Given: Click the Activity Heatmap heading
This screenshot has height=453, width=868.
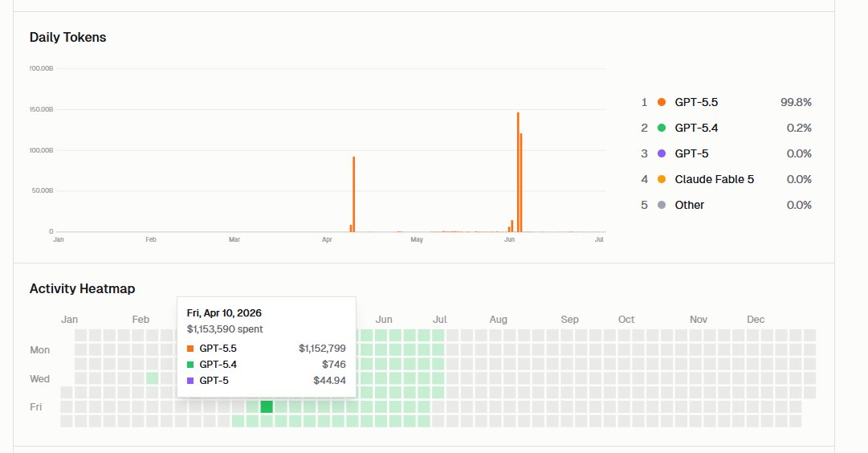Looking at the screenshot, I should pos(82,288).
